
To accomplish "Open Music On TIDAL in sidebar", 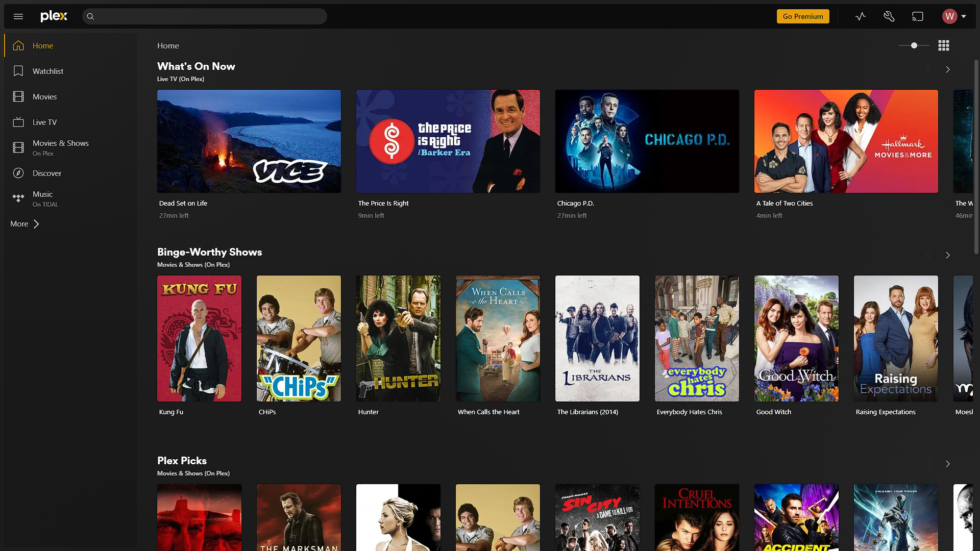I will tap(70, 198).
